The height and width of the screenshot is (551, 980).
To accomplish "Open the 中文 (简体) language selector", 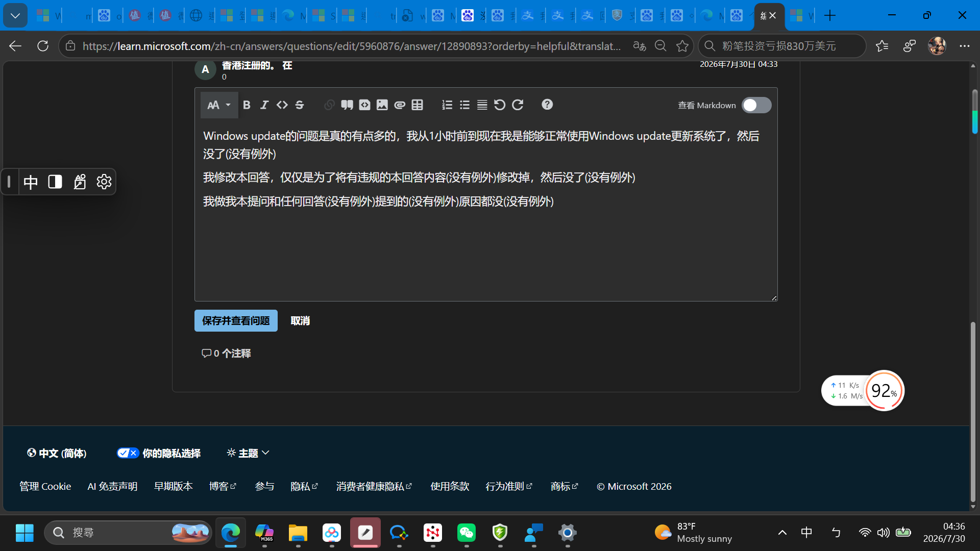I will (x=57, y=453).
